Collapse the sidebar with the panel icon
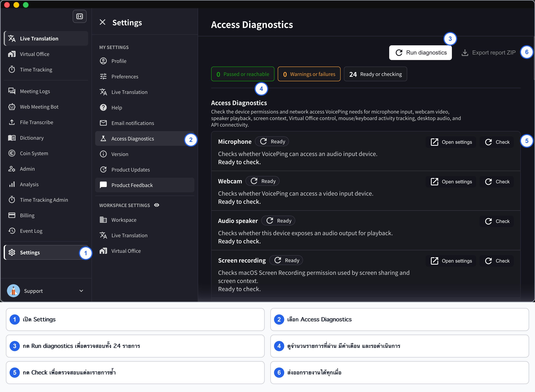The width and height of the screenshot is (535, 392). coord(79,16)
